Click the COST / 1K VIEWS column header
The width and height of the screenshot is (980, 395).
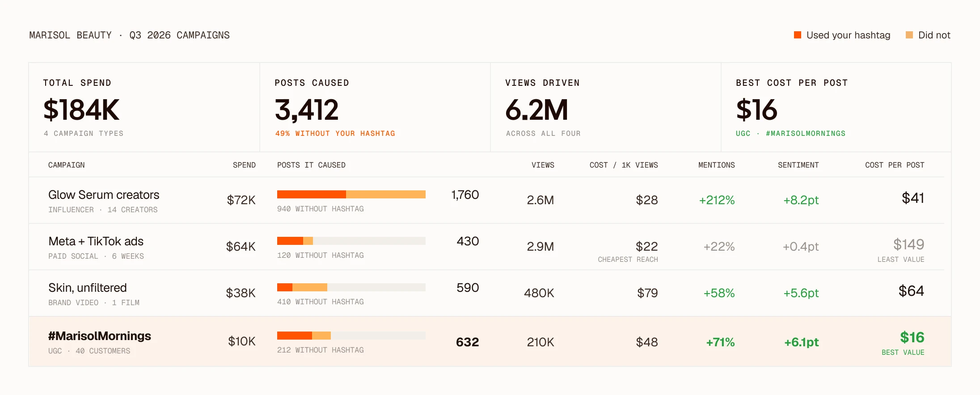pyautogui.click(x=624, y=165)
